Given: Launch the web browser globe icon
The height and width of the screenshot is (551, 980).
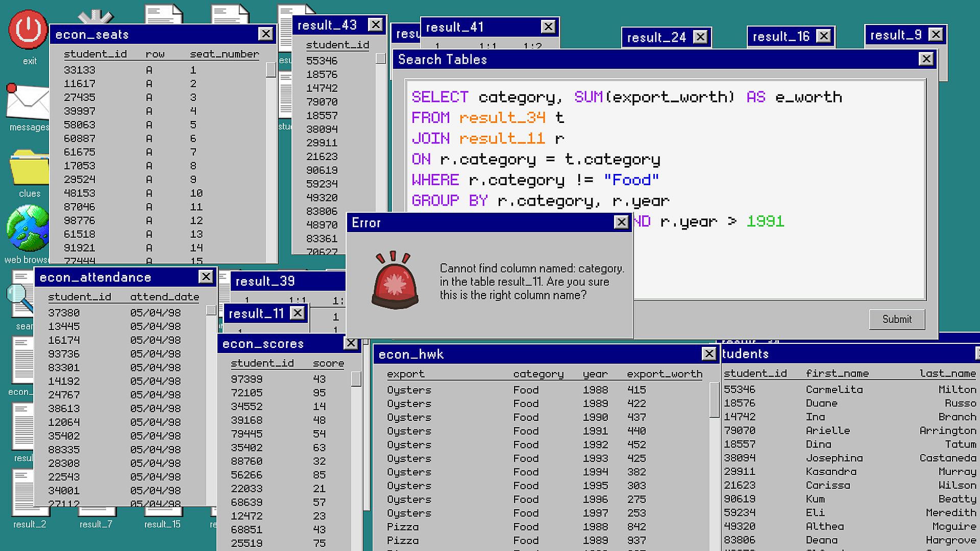Looking at the screenshot, I should (27, 229).
